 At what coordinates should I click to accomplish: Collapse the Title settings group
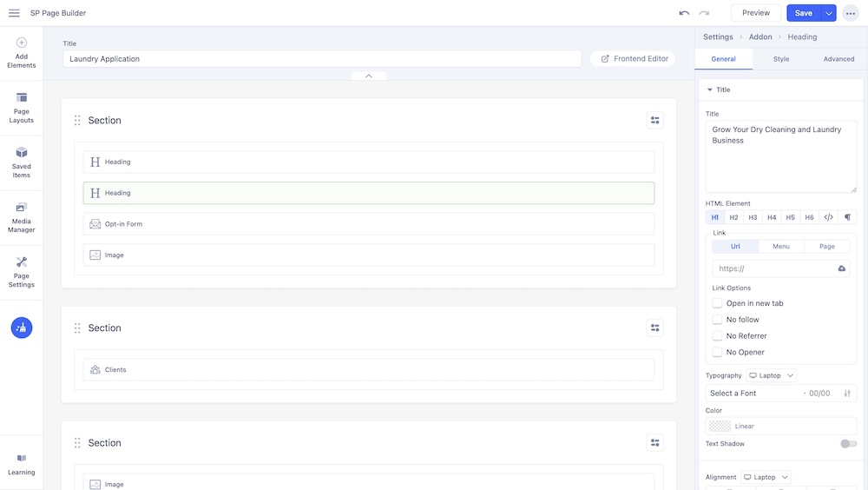coord(710,89)
